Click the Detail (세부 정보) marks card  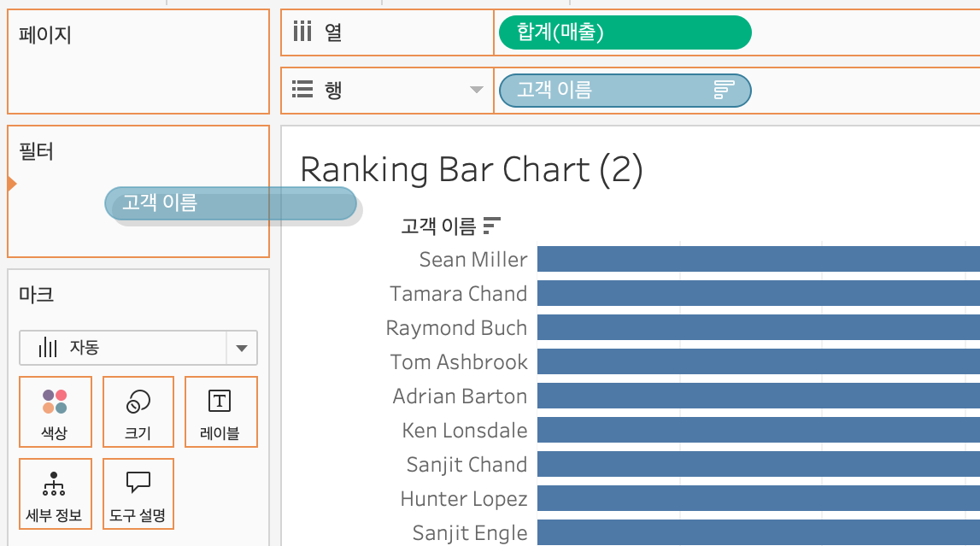pos(56,494)
